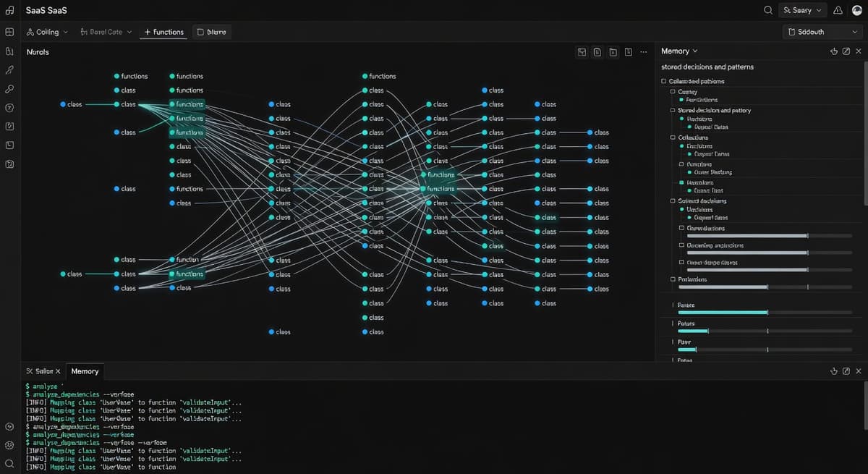Toggle the filled 'Harralons' checkbox
The height and width of the screenshot is (474, 868).
pos(681,182)
